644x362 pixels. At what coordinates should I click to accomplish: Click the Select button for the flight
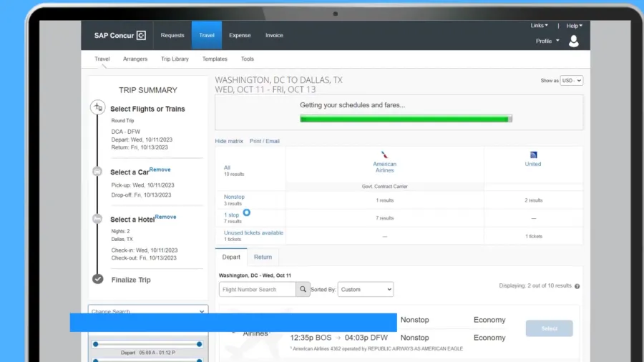[549, 328]
